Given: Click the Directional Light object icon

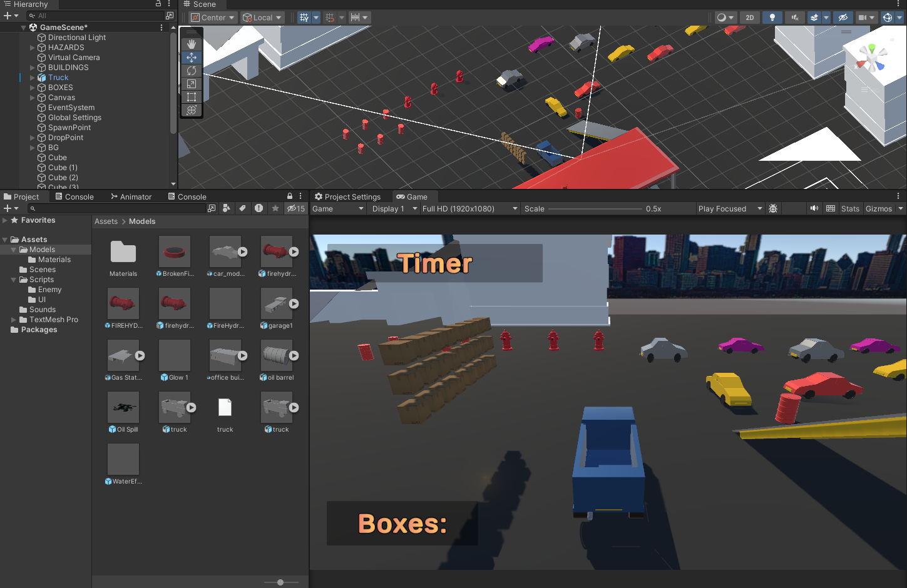Looking at the screenshot, I should [42, 38].
